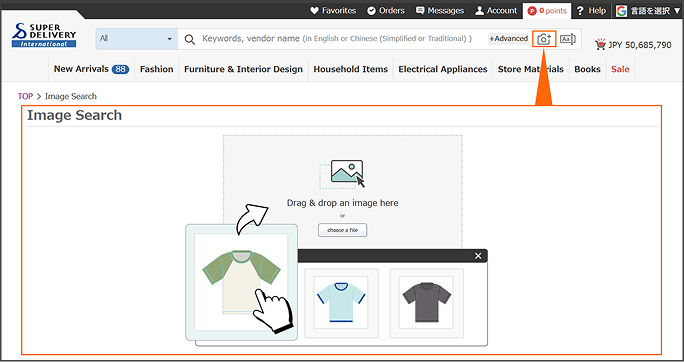This screenshot has height=362, width=684.
Task: View 0 points balance
Action: (547, 11)
